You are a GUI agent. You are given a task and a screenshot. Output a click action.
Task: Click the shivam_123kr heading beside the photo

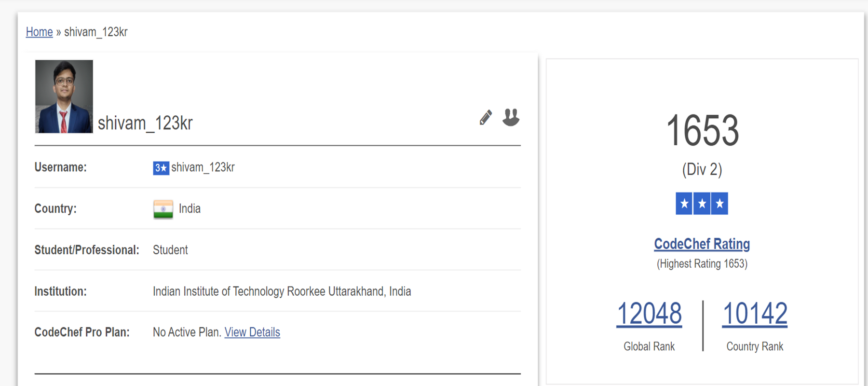145,123
